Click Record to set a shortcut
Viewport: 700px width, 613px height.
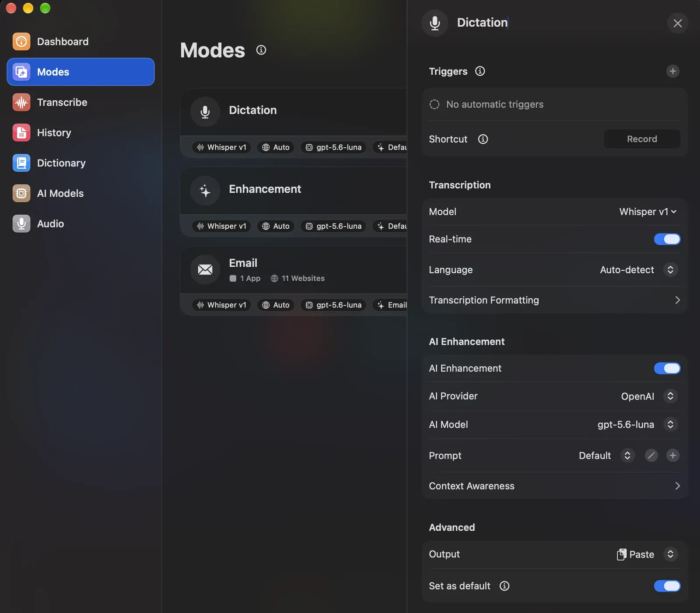(x=642, y=139)
